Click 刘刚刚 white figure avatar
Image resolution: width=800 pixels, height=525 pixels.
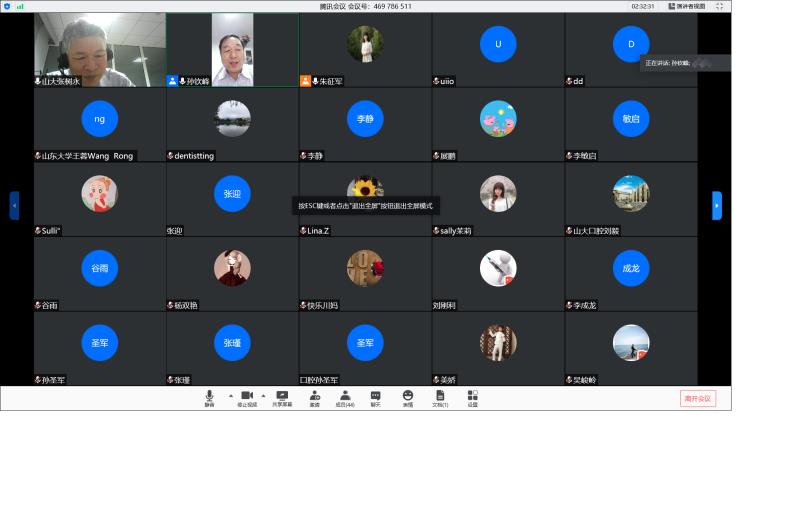498,268
